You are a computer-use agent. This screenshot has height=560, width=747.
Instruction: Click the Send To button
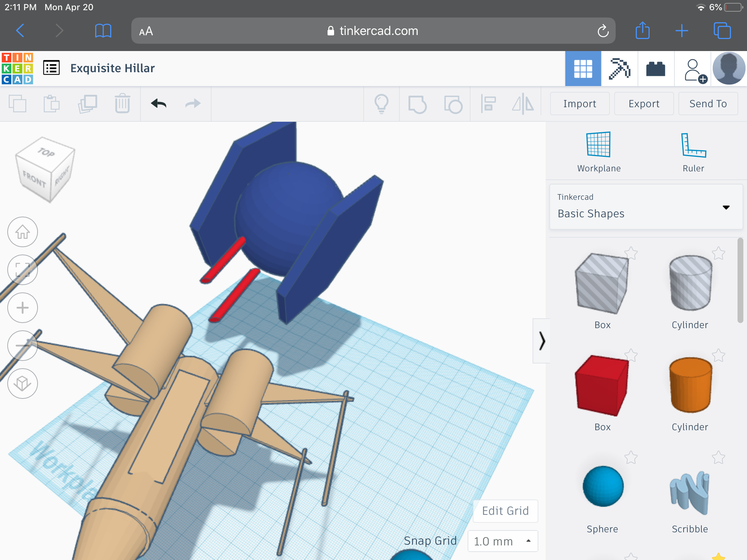(708, 104)
